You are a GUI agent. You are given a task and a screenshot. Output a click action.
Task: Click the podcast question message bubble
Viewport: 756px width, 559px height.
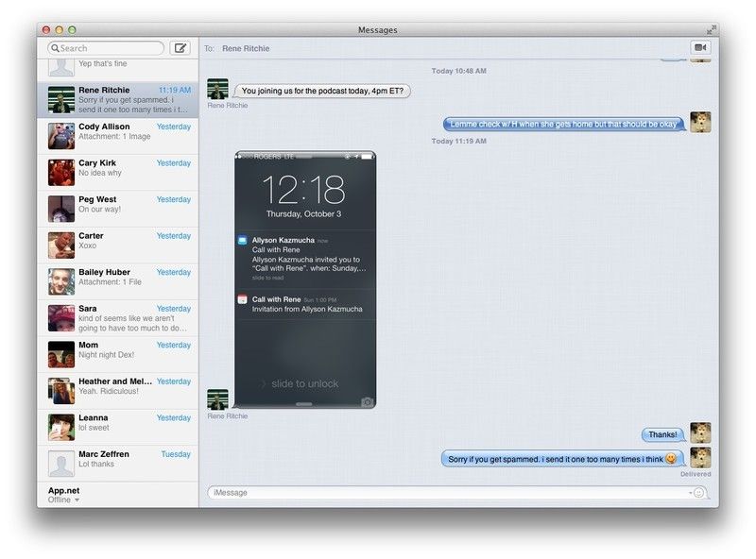pyautogui.click(x=322, y=92)
